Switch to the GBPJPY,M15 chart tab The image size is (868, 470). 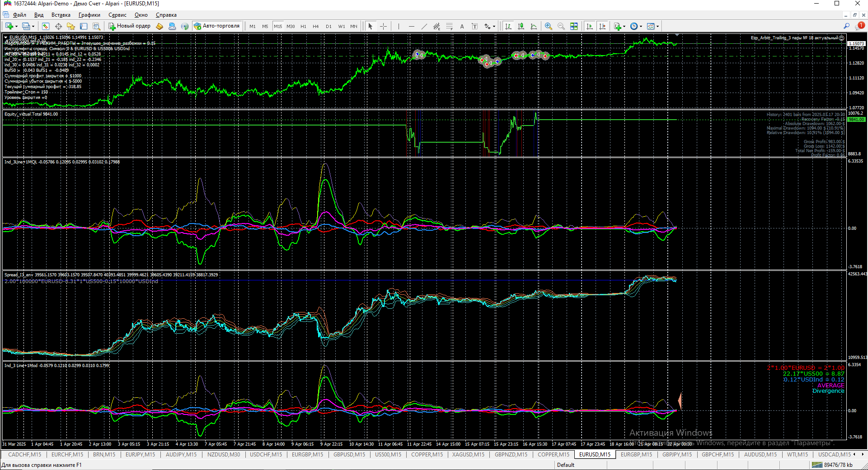point(677,455)
